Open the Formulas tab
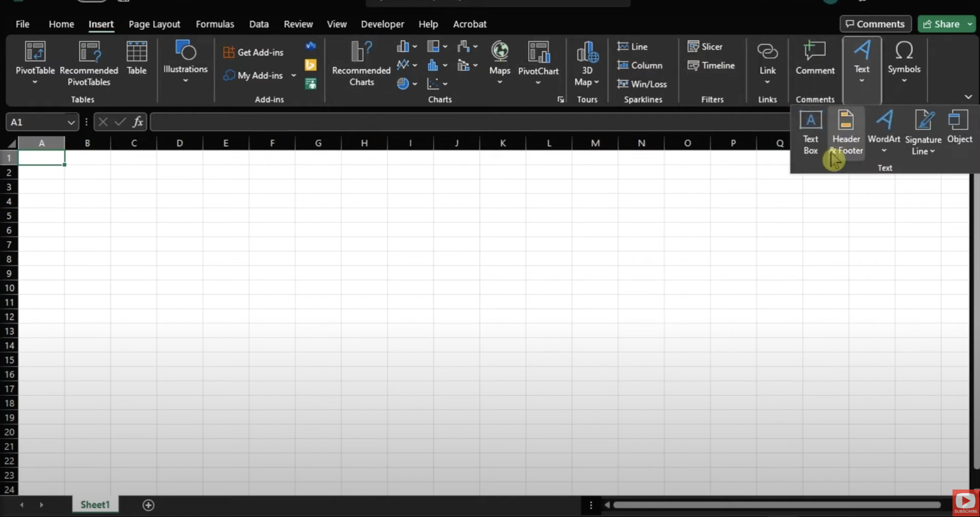The image size is (980, 517). click(x=215, y=24)
